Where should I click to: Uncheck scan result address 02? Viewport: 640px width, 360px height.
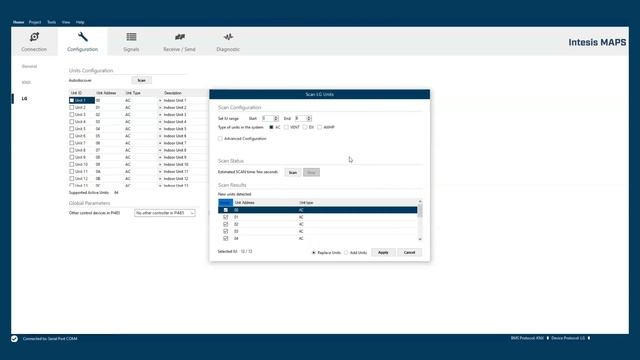226,224
